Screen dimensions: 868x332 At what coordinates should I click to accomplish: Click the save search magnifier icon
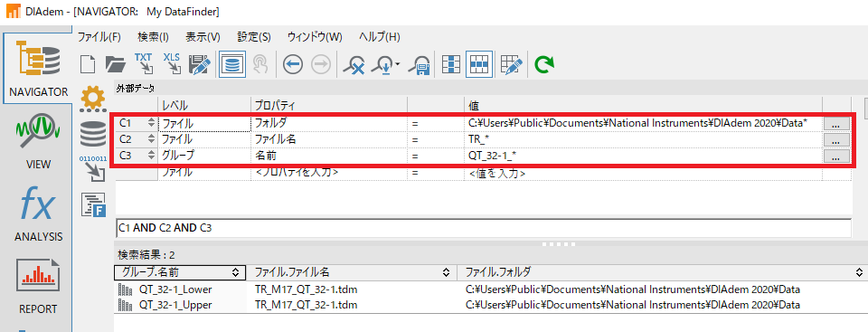coord(420,65)
